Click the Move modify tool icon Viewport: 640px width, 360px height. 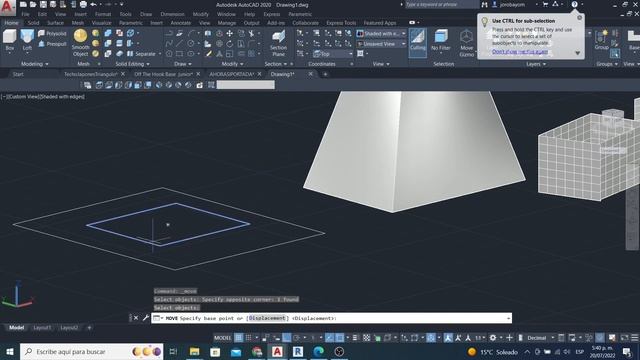(229, 33)
